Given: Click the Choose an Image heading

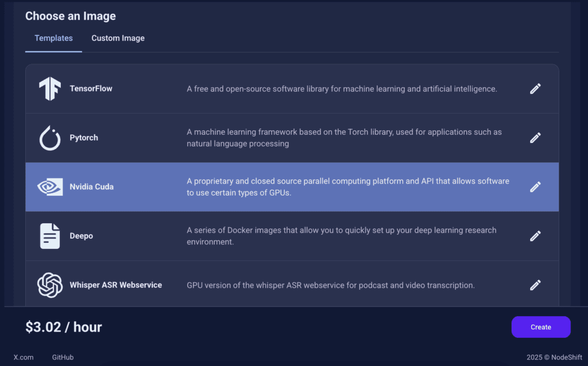Looking at the screenshot, I should click(71, 16).
